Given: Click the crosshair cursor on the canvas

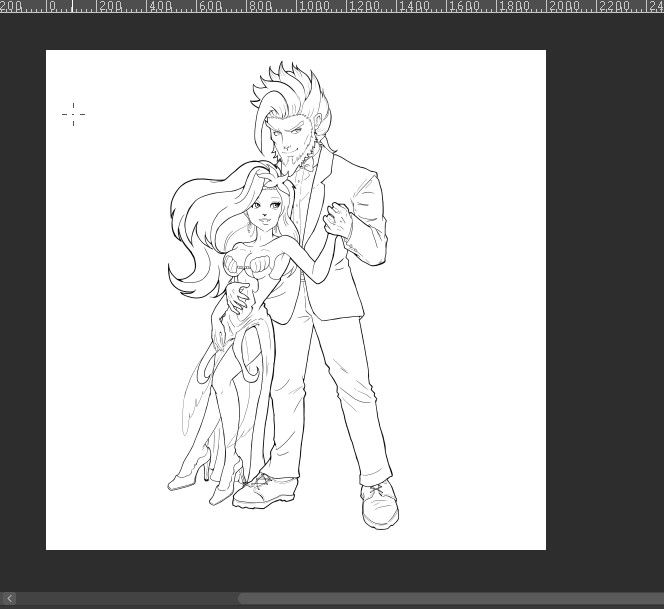Looking at the screenshot, I should pyautogui.click(x=73, y=114).
